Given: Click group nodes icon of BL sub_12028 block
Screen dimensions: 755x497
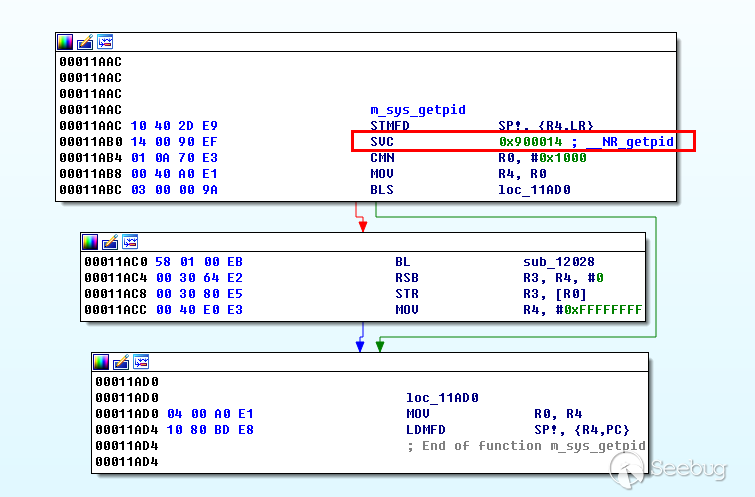Looking at the screenshot, I should [130, 242].
